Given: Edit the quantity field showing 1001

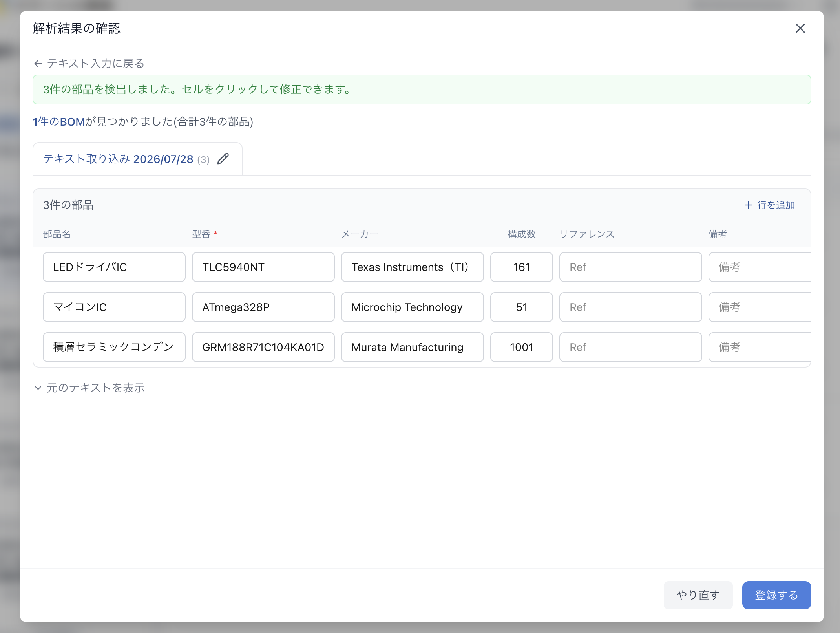Looking at the screenshot, I should coord(522,347).
